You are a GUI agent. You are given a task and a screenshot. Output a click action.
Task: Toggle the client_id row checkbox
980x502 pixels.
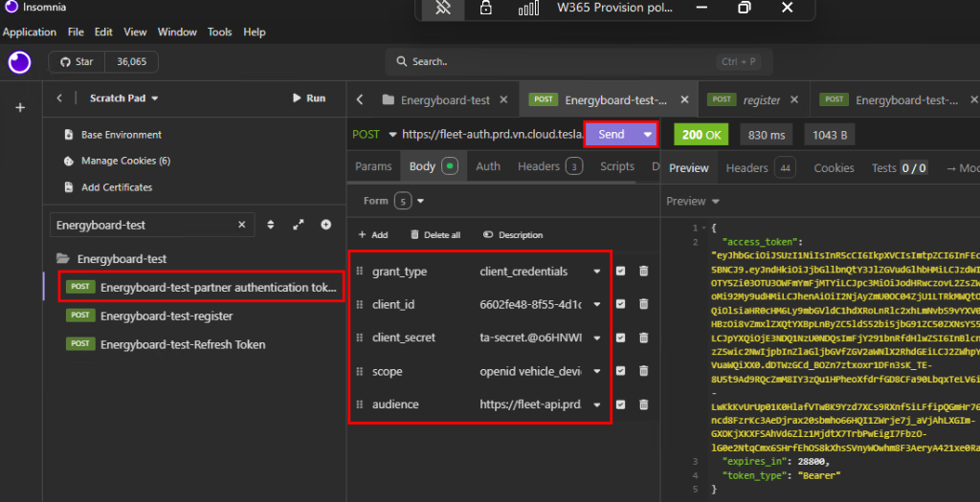[x=620, y=304]
